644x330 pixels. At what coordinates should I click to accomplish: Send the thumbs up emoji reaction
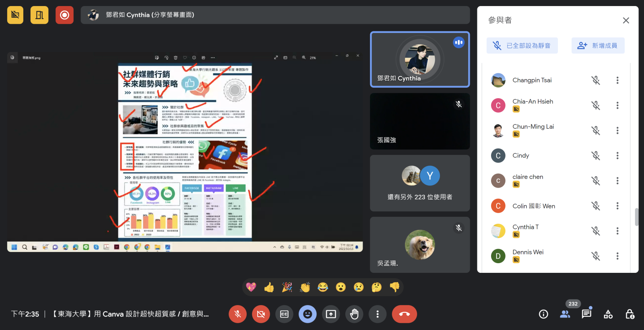[269, 287]
